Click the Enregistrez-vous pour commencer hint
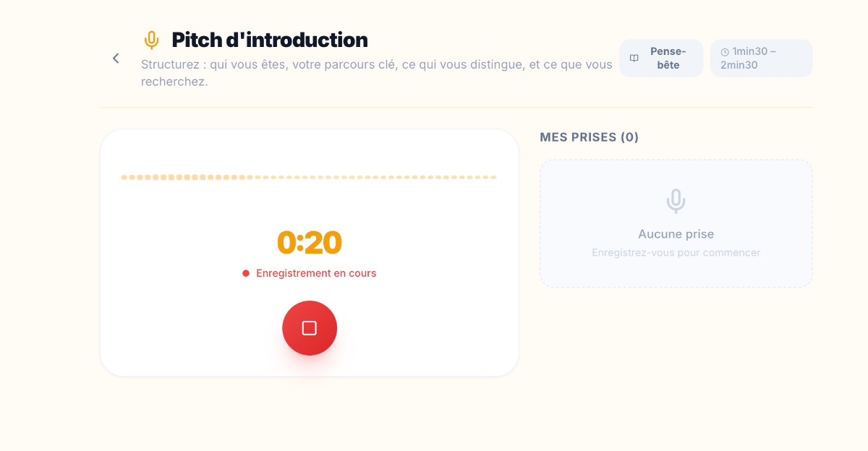The height and width of the screenshot is (451, 868). click(676, 253)
